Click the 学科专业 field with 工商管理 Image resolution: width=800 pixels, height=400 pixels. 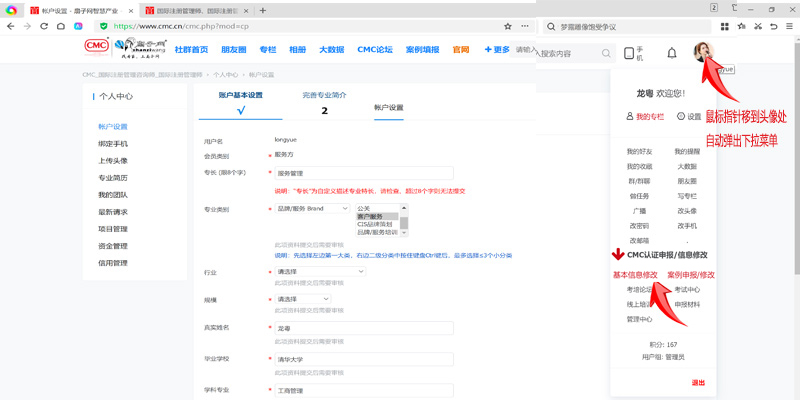364,391
